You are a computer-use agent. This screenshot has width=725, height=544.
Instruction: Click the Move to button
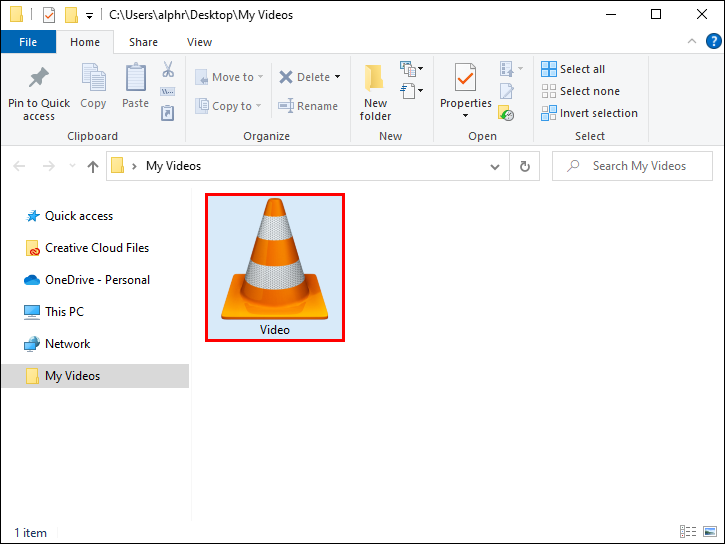229,77
